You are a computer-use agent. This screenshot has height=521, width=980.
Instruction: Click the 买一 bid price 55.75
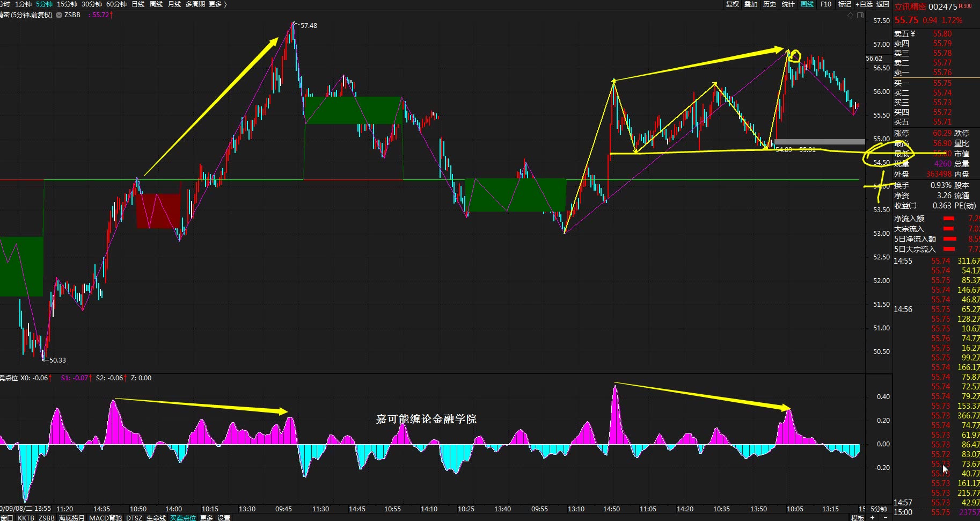942,83
